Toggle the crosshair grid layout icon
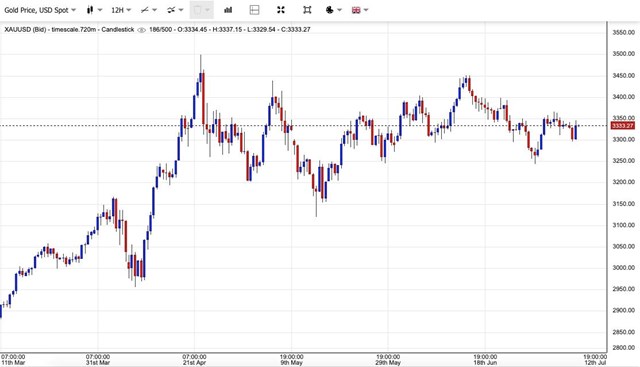Viewport: 640px width, 367px height. tap(254, 10)
